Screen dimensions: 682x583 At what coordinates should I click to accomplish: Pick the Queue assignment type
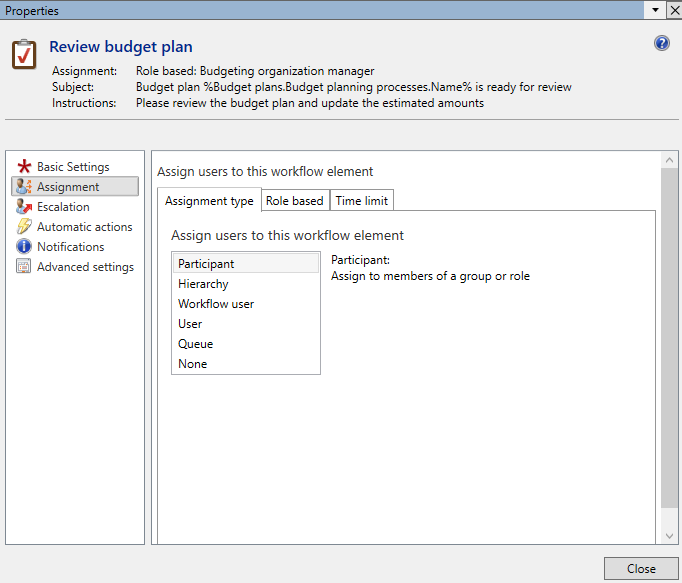coord(195,344)
